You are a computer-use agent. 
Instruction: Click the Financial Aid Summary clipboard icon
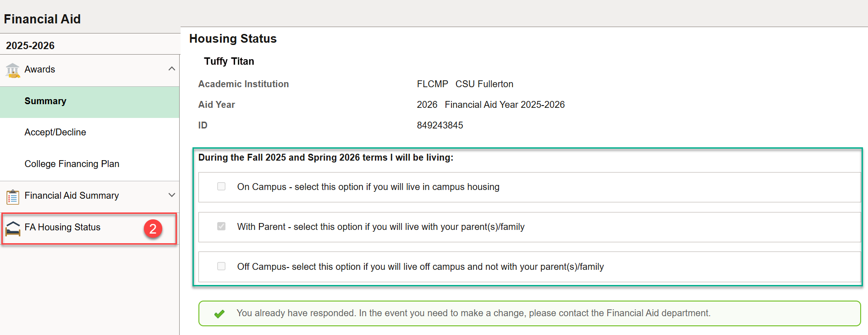click(x=12, y=196)
